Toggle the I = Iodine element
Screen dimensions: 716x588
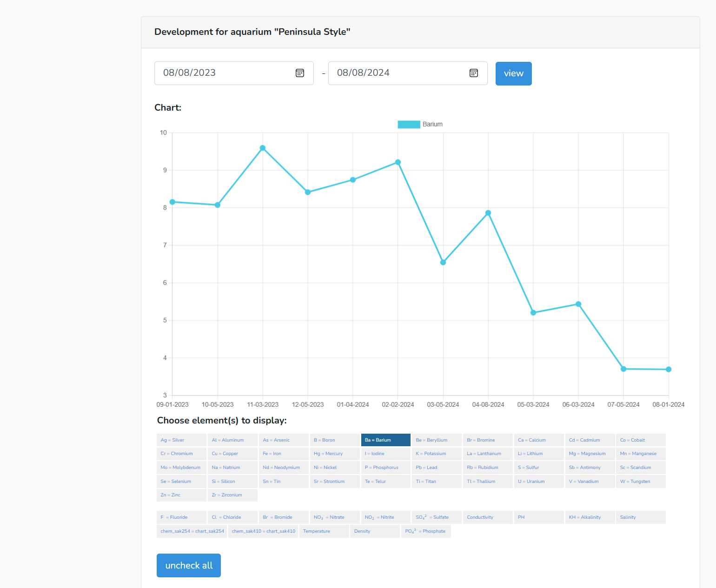coord(385,454)
